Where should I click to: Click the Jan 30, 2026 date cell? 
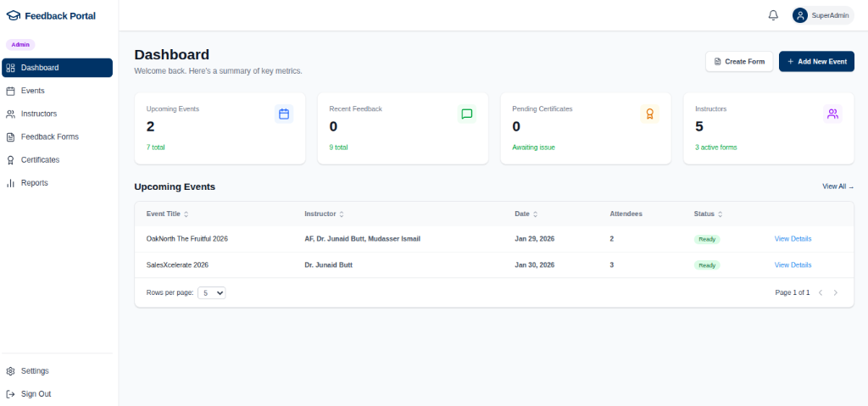(x=535, y=265)
